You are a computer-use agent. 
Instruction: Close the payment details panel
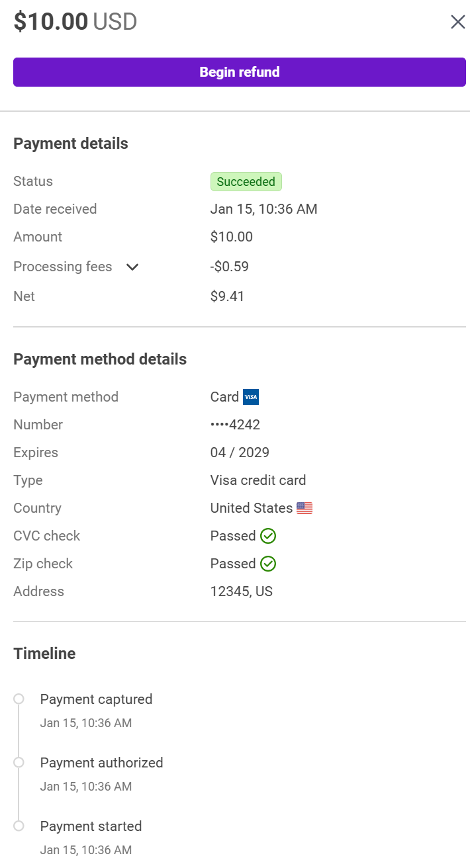pyautogui.click(x=457, y=22)
